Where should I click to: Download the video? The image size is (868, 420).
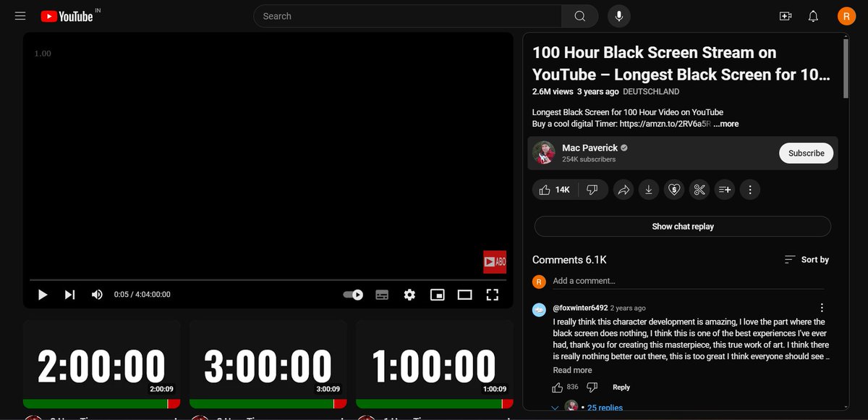click(649, 190)
